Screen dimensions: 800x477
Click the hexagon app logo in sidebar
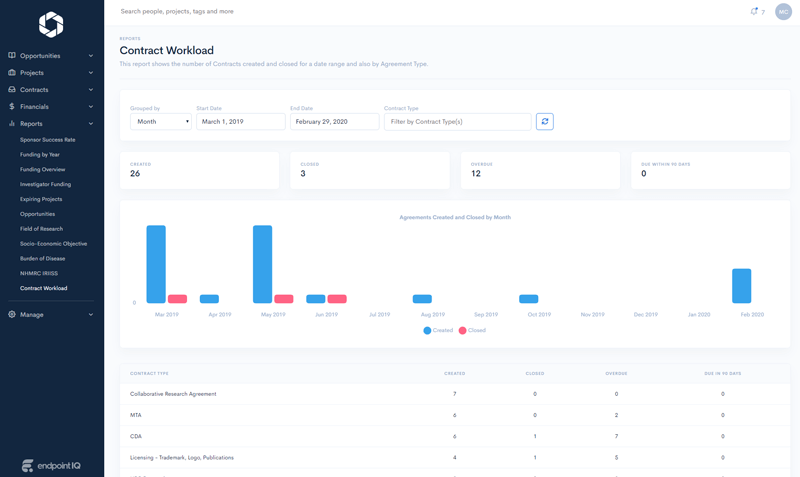pyautogui.click(x=51, y=24)
